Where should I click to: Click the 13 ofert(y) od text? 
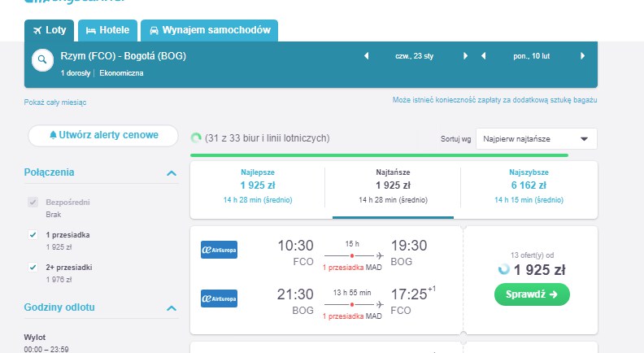pyautogui.click(x=532, y=255)
